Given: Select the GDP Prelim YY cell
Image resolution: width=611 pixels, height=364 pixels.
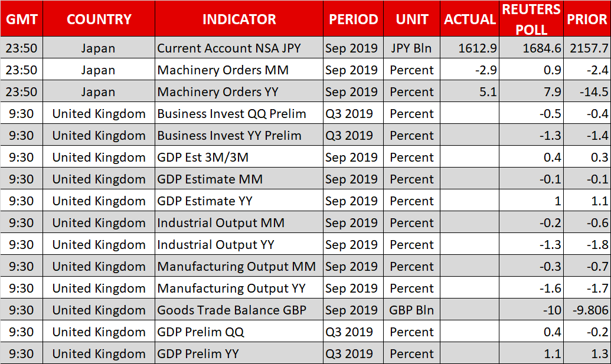Looking at the screenshot, I should point(239,353).
